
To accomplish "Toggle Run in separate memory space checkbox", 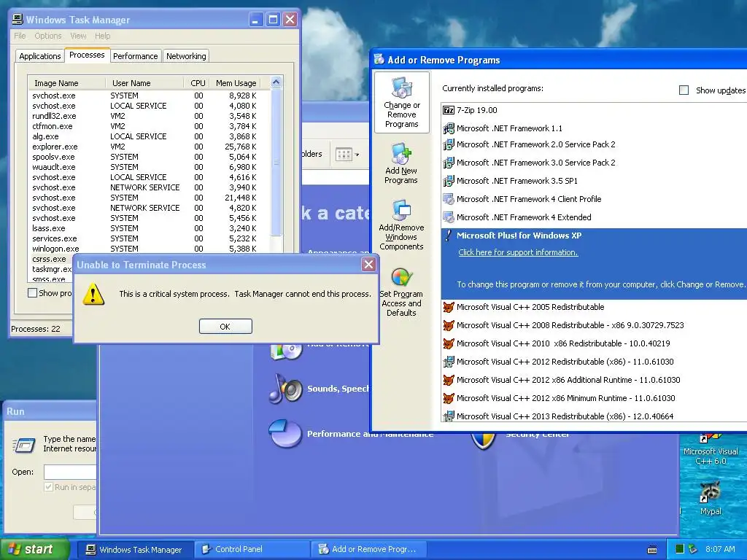I will pyautogui.click(x=48, y=486).
